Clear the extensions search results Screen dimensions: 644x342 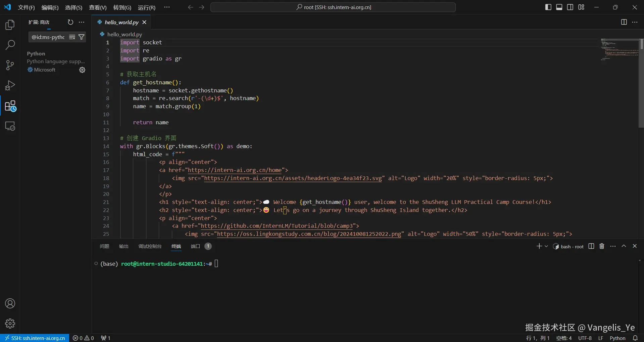[72, 37]
